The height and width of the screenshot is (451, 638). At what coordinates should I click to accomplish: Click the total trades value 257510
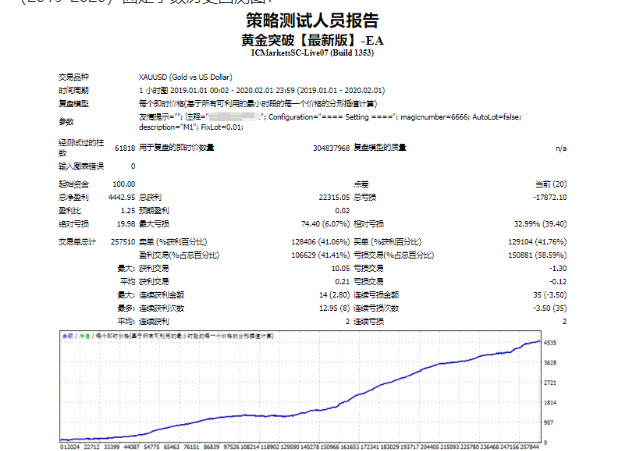pos(123,242)
